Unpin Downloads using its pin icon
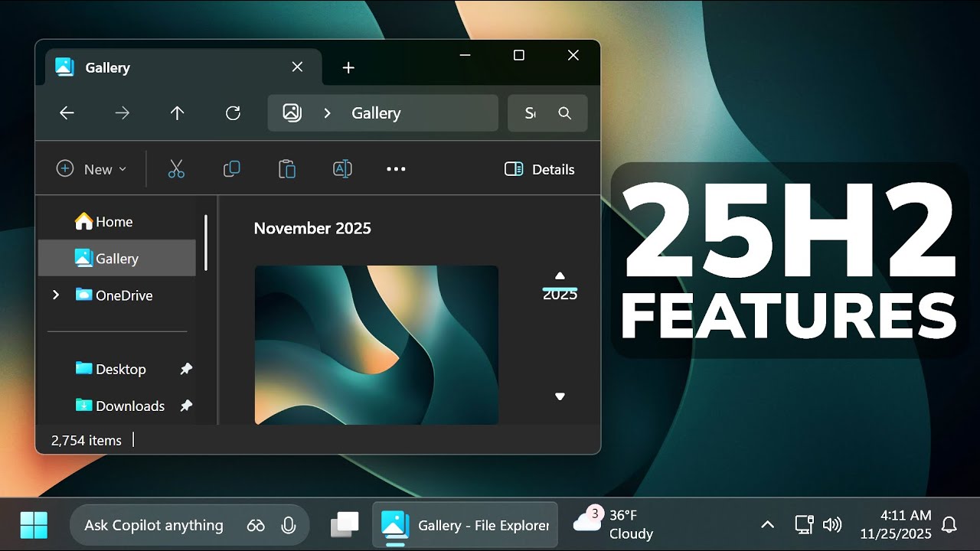Screen dimensions: 980x551 click(x=185, y=406)
